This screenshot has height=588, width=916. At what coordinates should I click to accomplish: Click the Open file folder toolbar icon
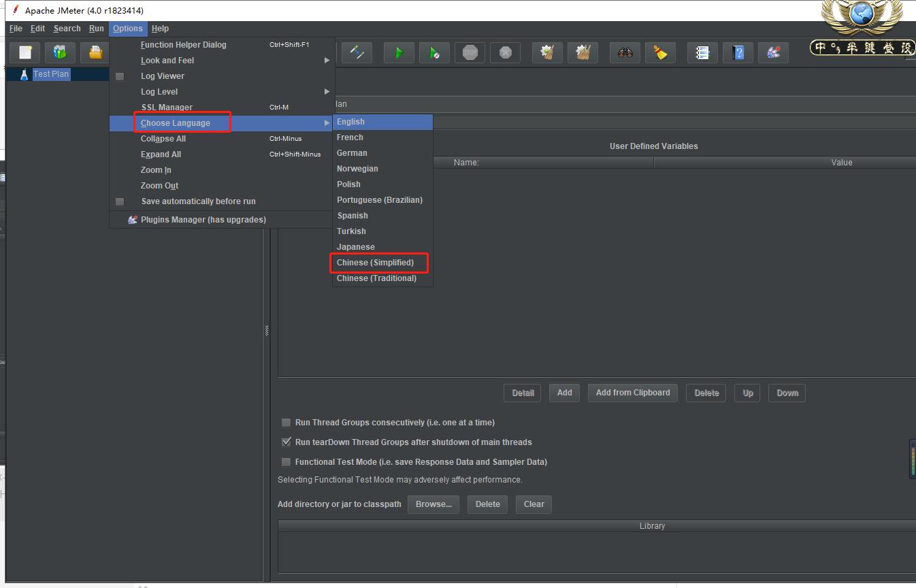(x=95, y=52)
